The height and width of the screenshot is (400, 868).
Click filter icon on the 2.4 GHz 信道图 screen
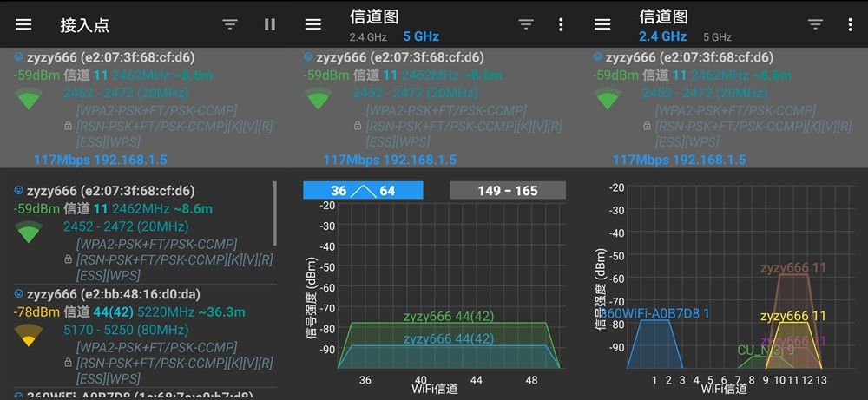click(815, 24)
